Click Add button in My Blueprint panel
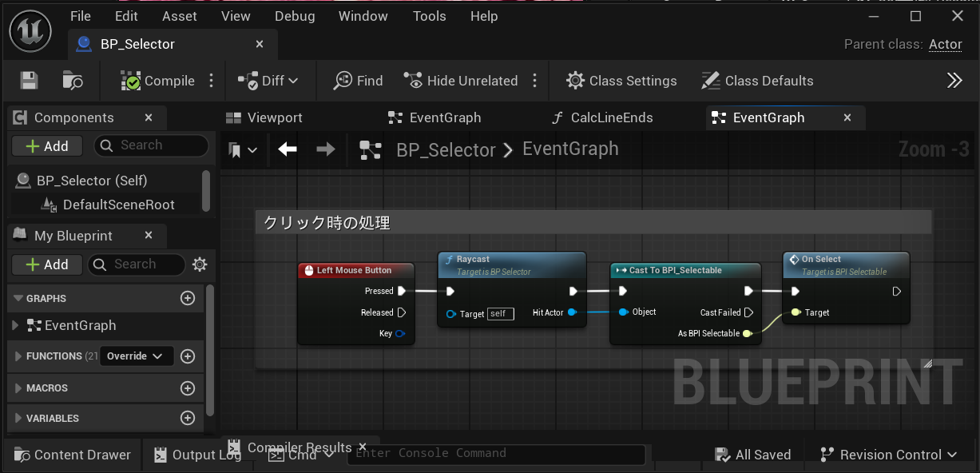 pyautogui.click(x=46, y=264)
